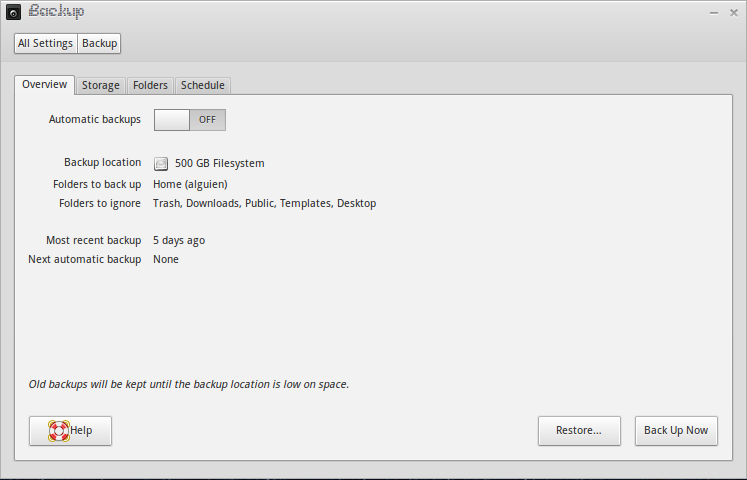Click the '5 days ago' recent backup value
747x480 pixels.
coord(179,240)
